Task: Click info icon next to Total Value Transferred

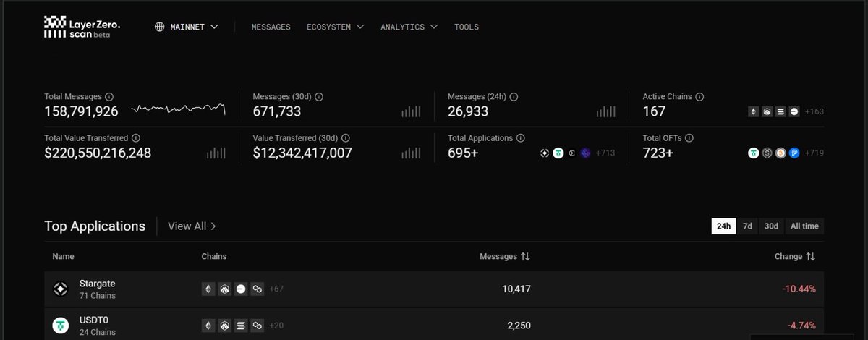Action: (136, 137)
